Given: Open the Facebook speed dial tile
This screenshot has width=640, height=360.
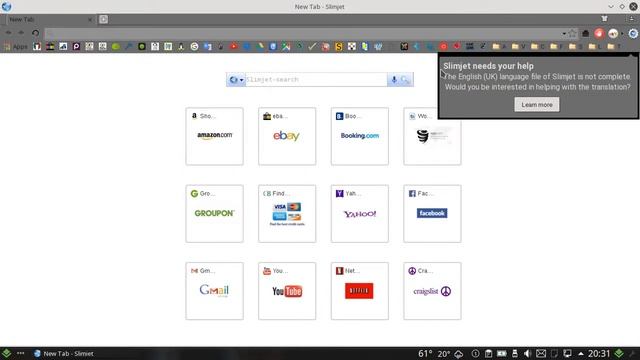Looking at the screenshot, I should (432, 213).
